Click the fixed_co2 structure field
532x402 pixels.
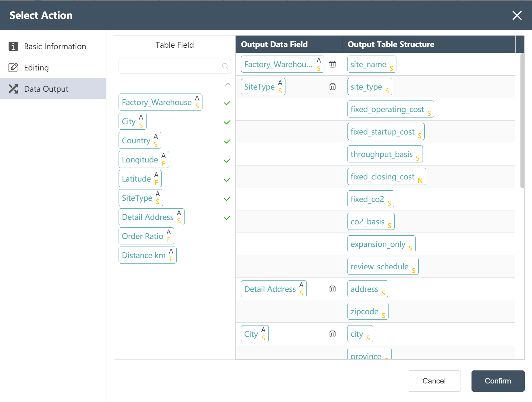click(371, 199)
